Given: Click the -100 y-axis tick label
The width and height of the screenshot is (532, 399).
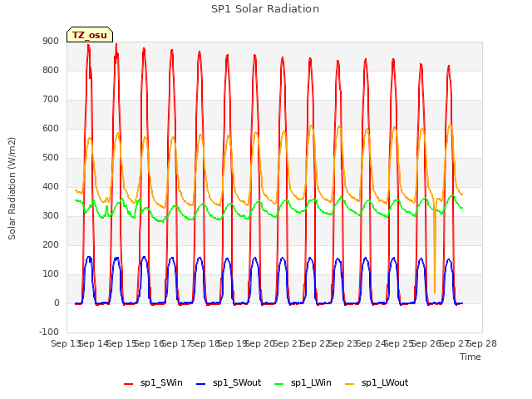Looking at the screenshot, I should (49, 332).
